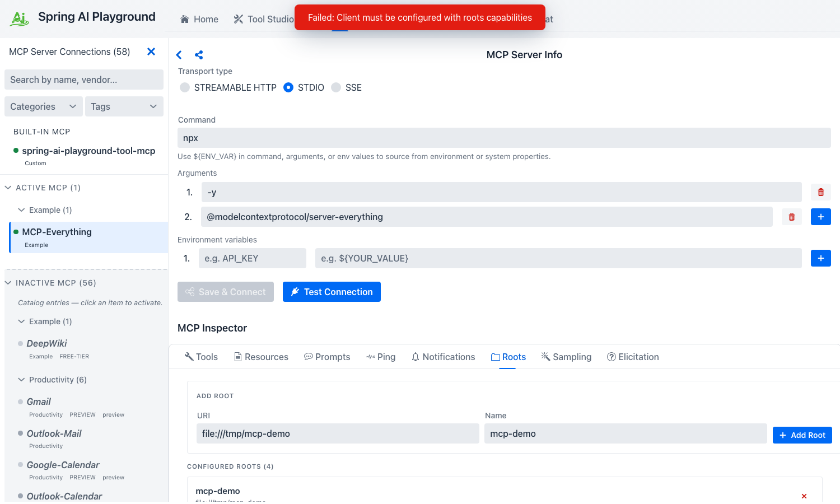This screenshot has height=504, width=840.
Task: Switch to the Roots inspector tab
Action: 508,357
